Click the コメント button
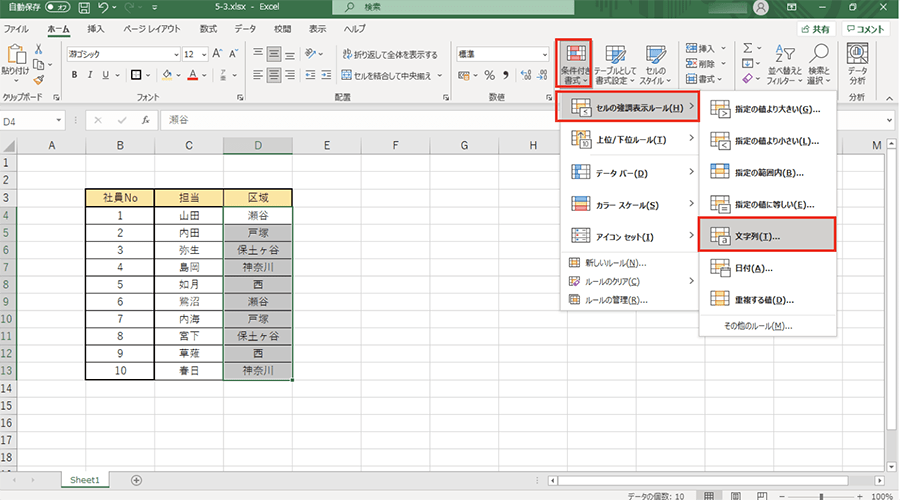 click(864, 30)
